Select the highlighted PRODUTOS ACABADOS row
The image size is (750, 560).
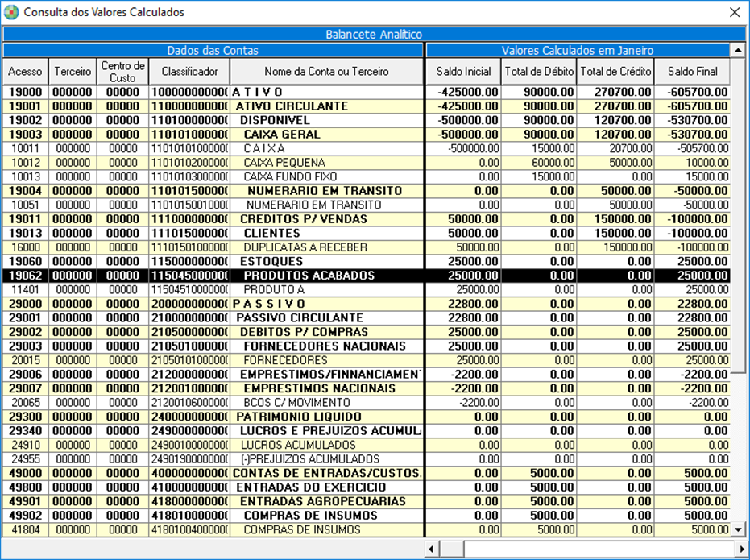pyautogui.click(x=367, y=276)
